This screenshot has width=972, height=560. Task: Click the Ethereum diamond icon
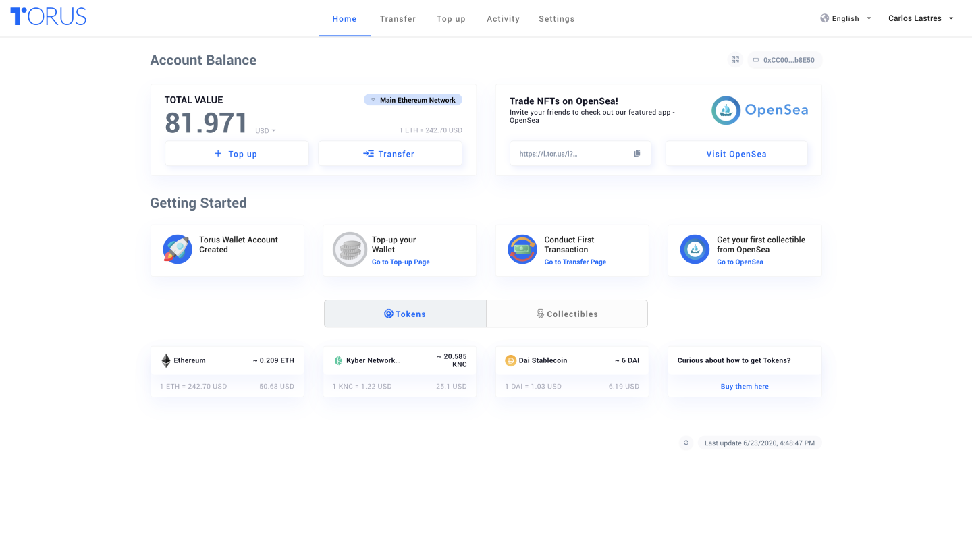(166, 361)
